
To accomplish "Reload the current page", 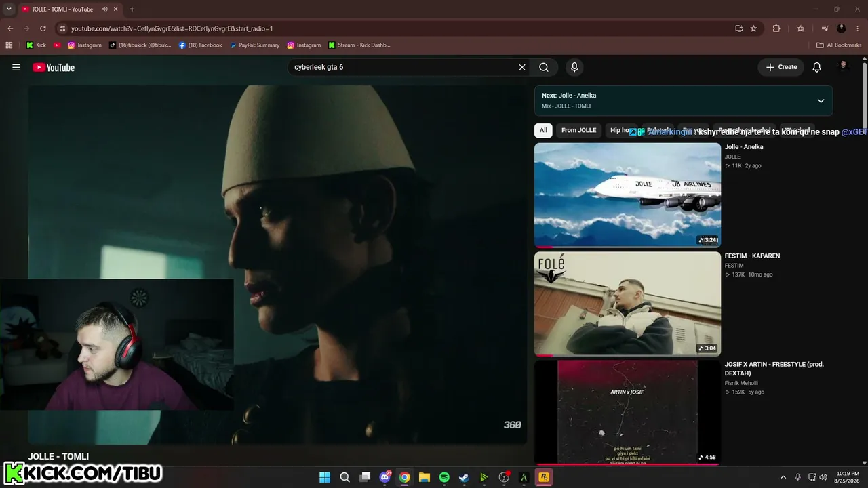I will tap(43, 28).
